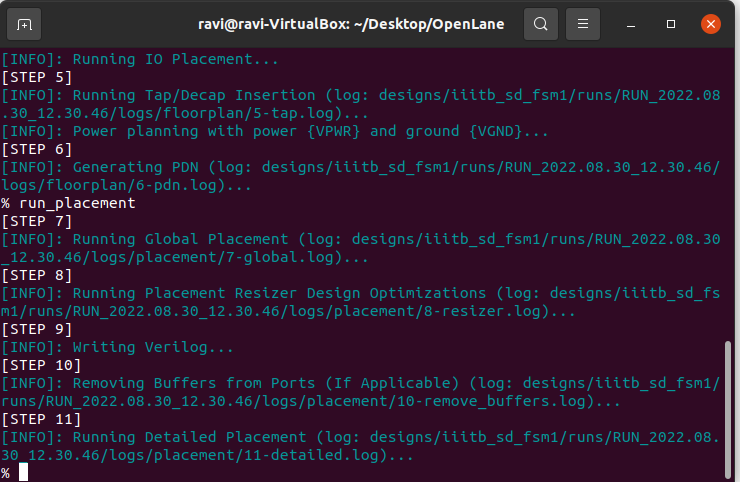Open the hamburger menu

click(x=583, y=24)
